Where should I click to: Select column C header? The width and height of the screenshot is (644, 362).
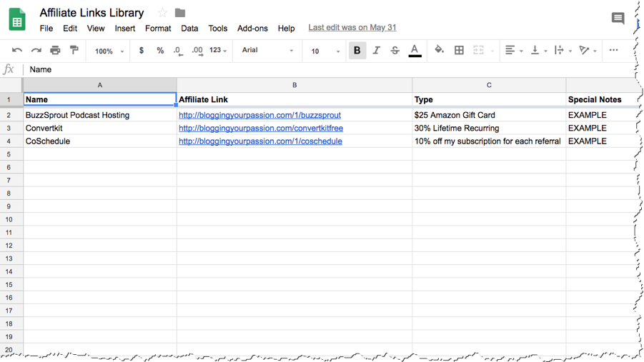[x=489, y=85]
